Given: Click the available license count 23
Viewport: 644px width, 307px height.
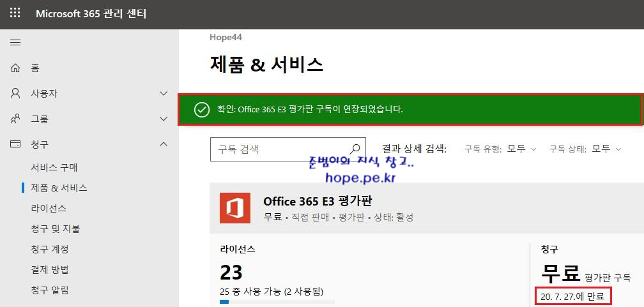Looking at the screenshot, I should (231, 272).
